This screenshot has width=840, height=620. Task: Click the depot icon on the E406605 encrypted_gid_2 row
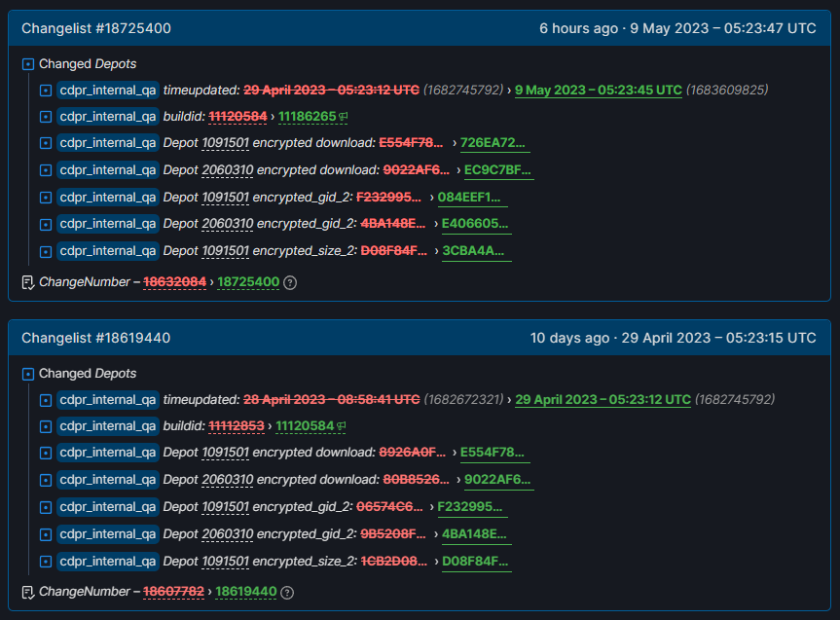tap(46, 224)
